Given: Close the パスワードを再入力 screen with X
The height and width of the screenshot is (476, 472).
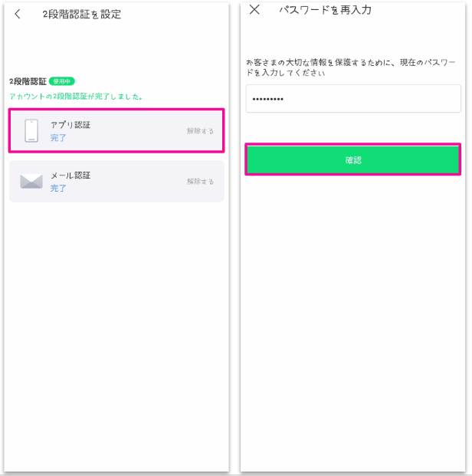Looking at the screenshot, I should (x=255, y=10).
